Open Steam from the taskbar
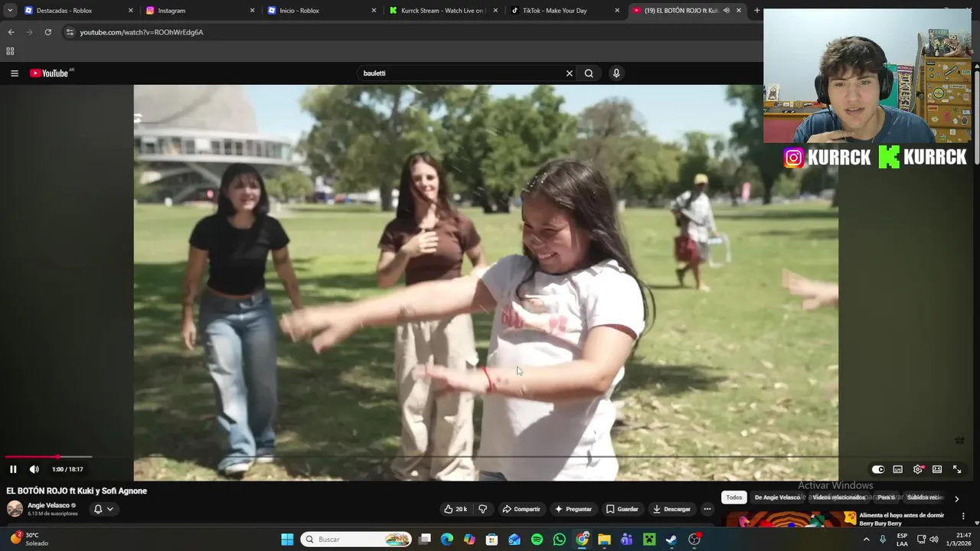Viewport: 980px width, 551px height. [x=671, y=540]
